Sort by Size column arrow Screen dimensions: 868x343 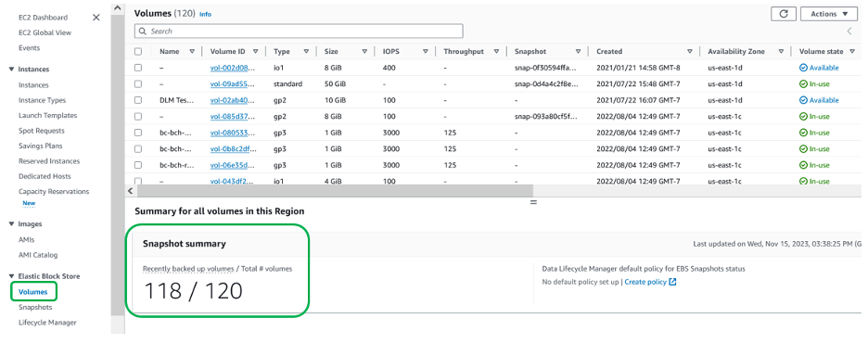click(x=364, y=52)
